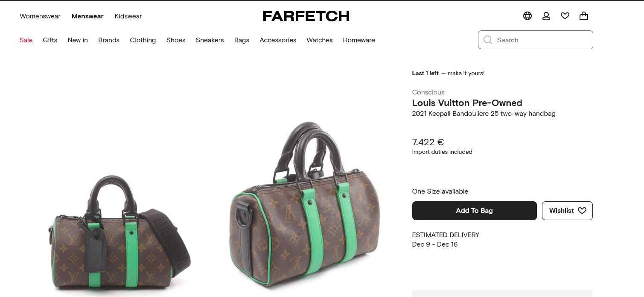Open the wishlist heart icon in header

coord(565,16)
